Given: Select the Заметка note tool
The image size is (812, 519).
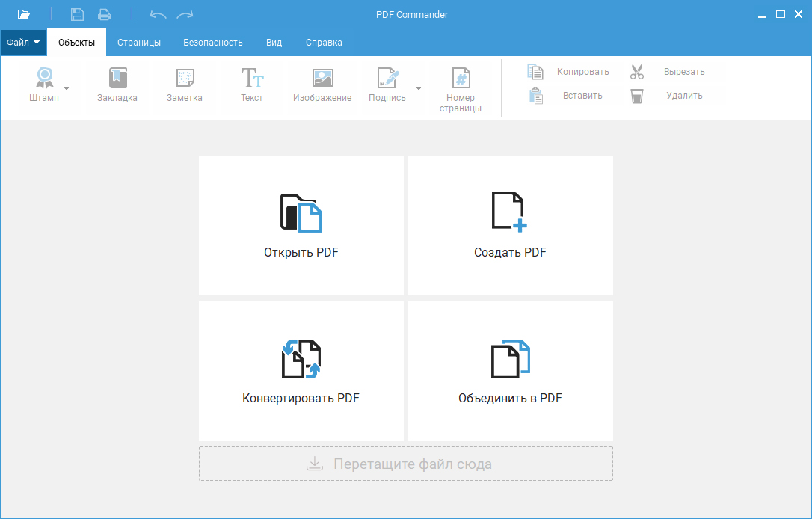Looking at the screenshot, I should (x=185, y=85).
